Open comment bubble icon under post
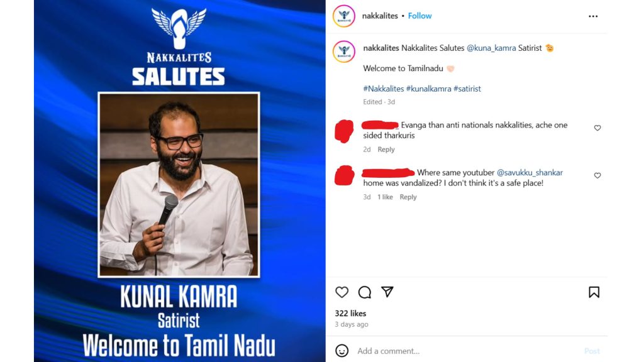This screenshot has width=644, height=362. tap(365, 292)
